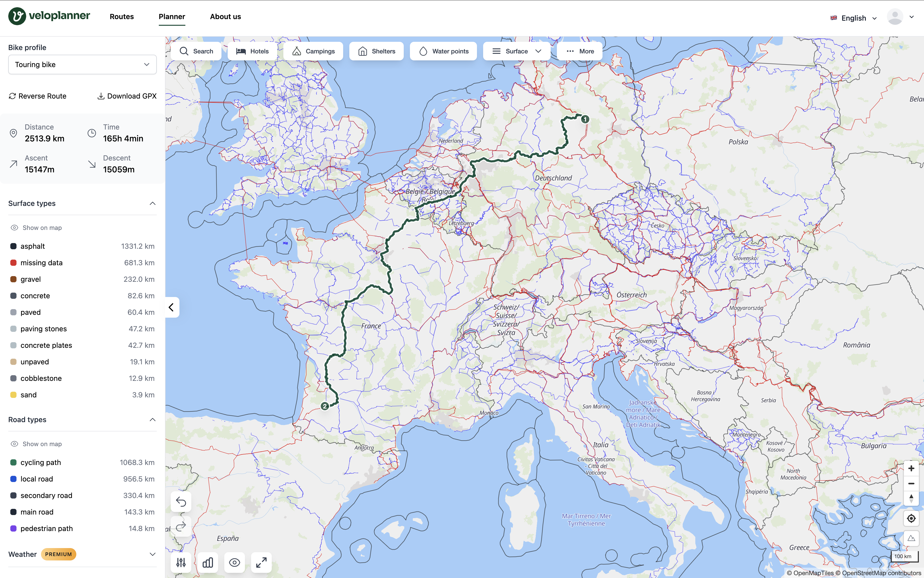Click the Ascent arrow icon

[13, 164]
